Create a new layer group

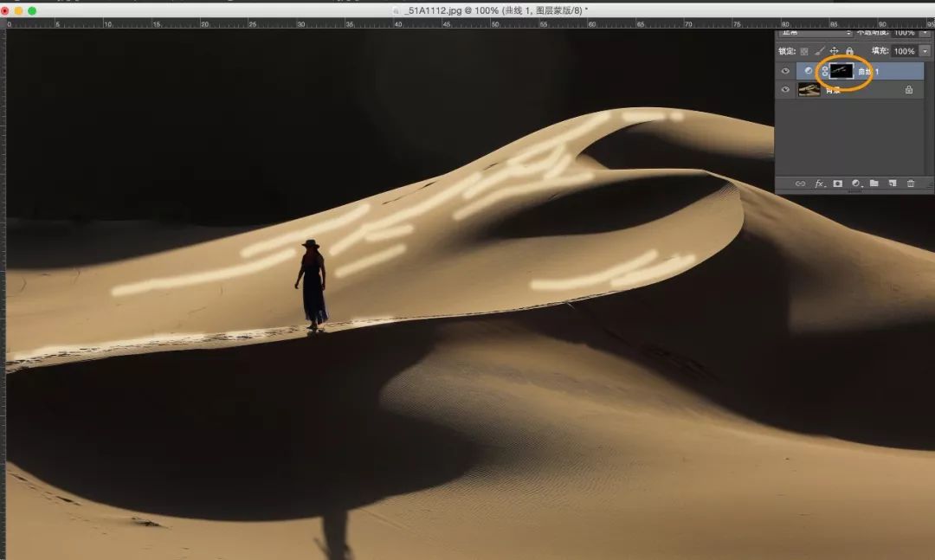coord(874,183)
